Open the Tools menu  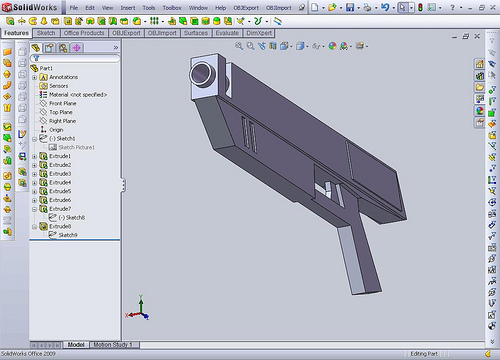click(149, 8)
